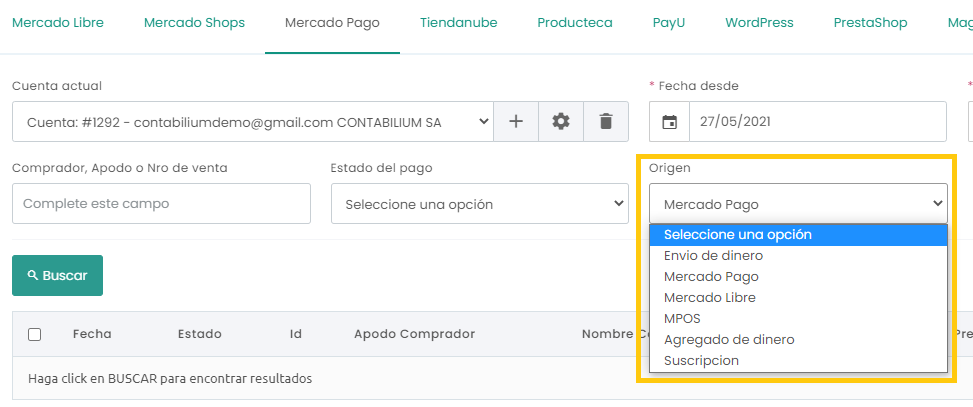Image resolution: width=973 pixels, height=407 pixels.
Task: Go to the PrestaShop tab
Action: pyautogui.click(x=871, y=23)
